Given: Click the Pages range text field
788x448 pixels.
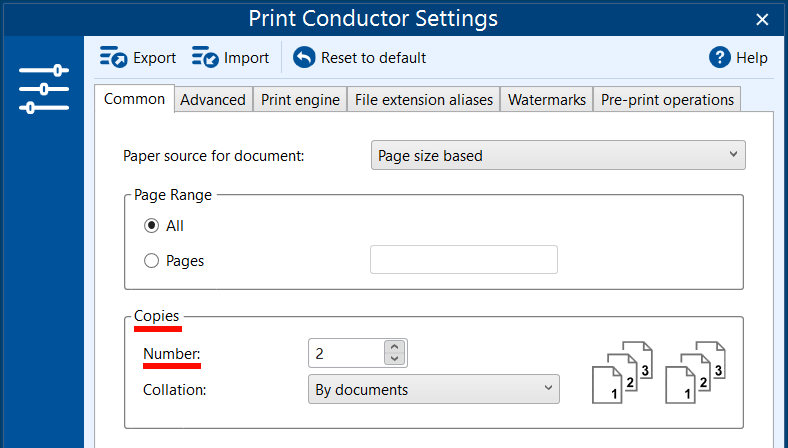Looking at the screenshot, I should coord(464,260).
